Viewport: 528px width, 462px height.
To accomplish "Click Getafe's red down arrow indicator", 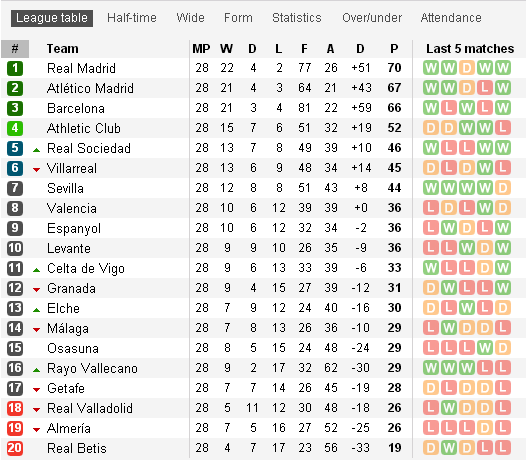I will [36, 390].
